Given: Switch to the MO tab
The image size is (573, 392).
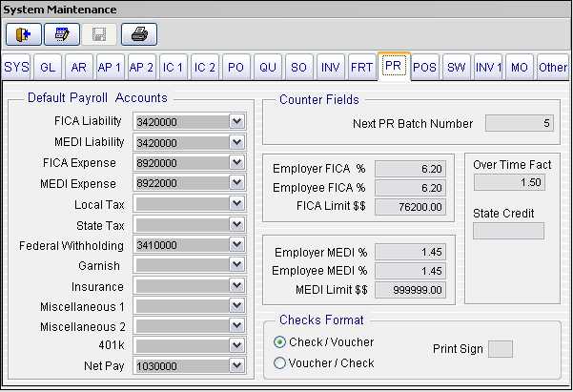Looking at the screenshot, I should 520,68.
